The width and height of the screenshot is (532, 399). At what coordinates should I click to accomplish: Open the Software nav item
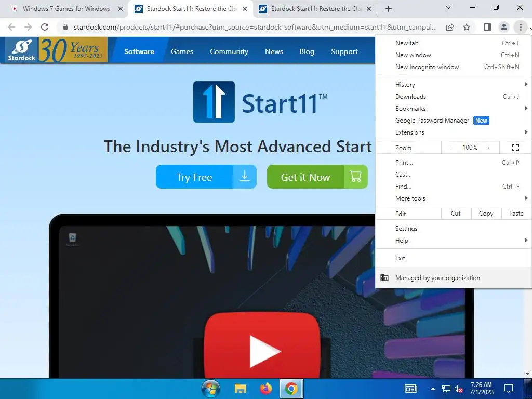(x=139, y=51)
